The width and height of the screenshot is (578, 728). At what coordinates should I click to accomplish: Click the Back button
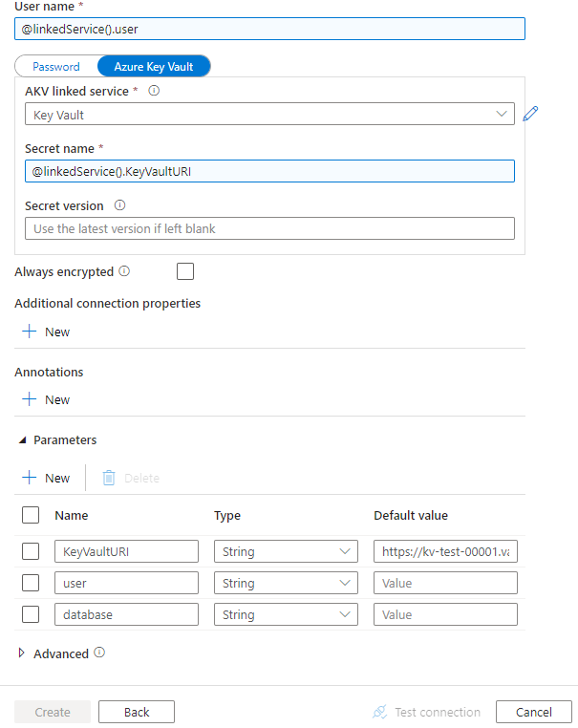tap(137, 712)
